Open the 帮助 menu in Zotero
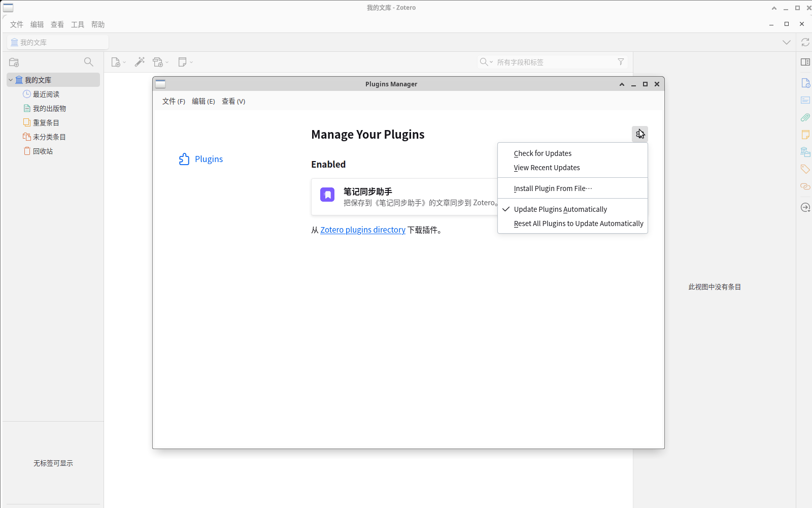The height and width of the screenshot is (508, 812). click(x=98, y=24)
